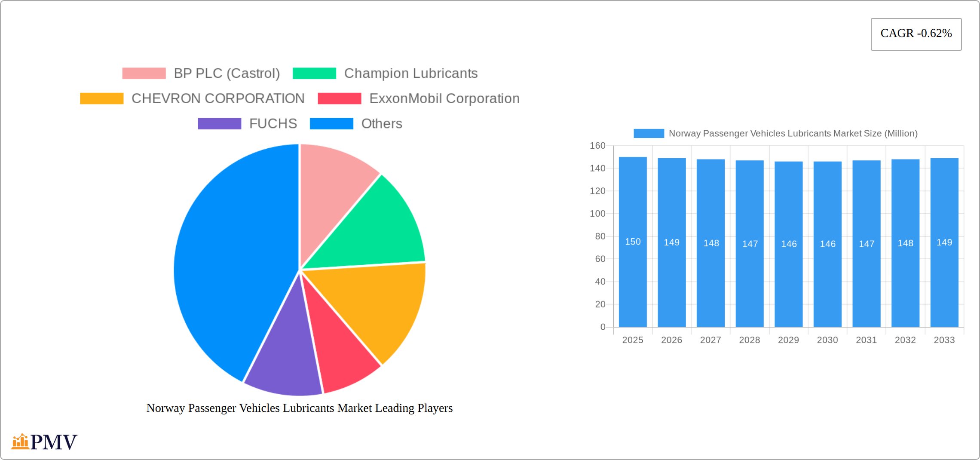
Task: Click the 2027 bar labeled 148
Action: [710, 243]
